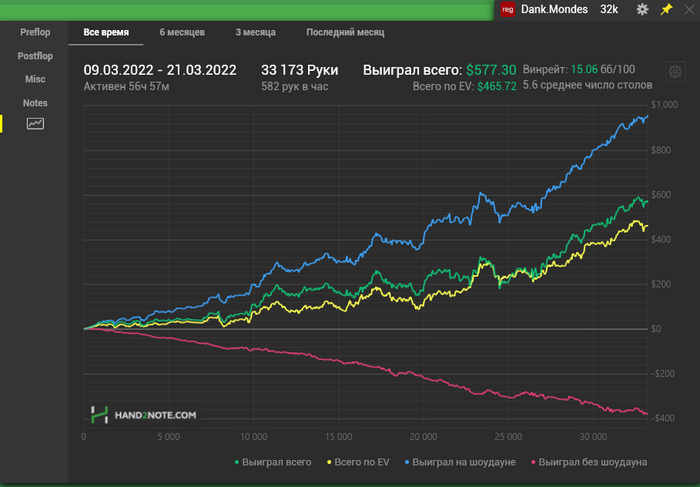Click 582 рук в час text

pos(295,86)
